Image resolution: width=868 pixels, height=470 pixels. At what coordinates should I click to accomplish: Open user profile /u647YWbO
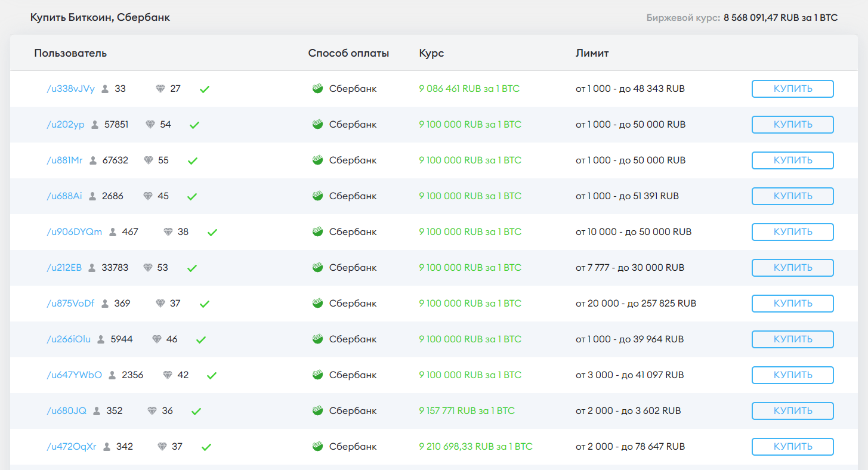(75, 375)
